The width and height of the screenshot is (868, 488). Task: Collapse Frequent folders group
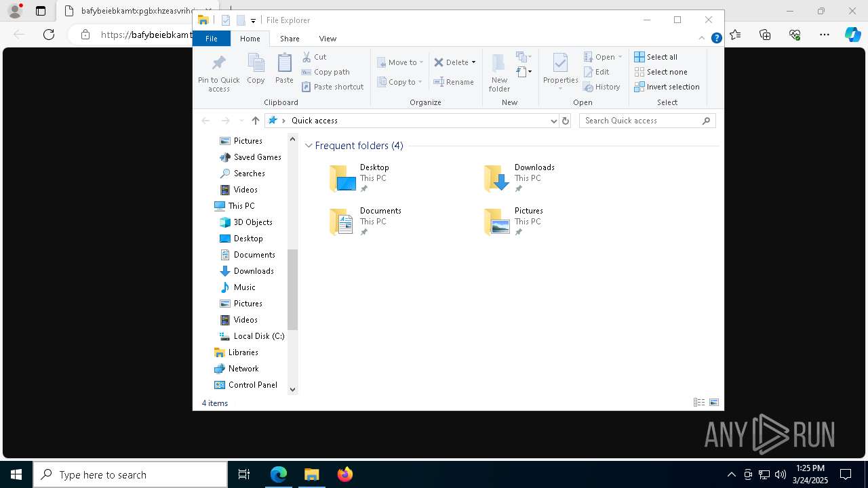click(309, 146)
